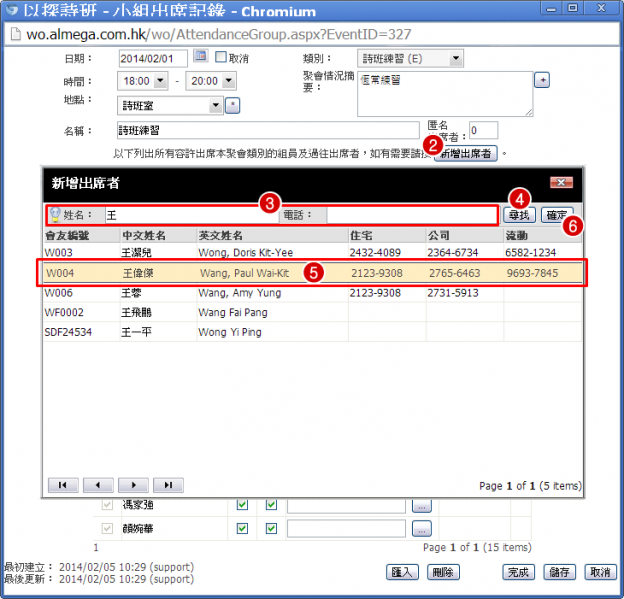Click the Chromium window title icon
Screen dimensions: 624x599
[x=12, y=10]
